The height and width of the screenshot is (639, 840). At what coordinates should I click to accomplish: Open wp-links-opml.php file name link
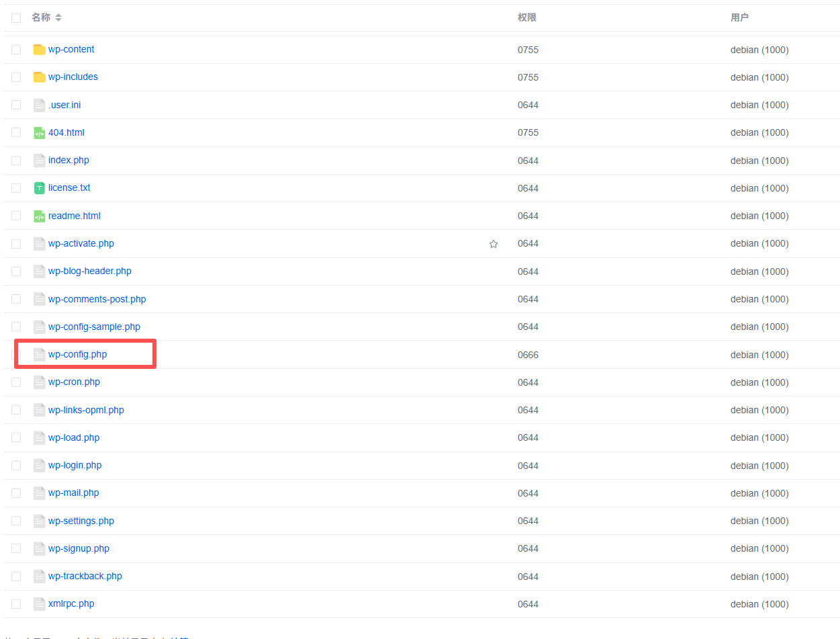86,410
